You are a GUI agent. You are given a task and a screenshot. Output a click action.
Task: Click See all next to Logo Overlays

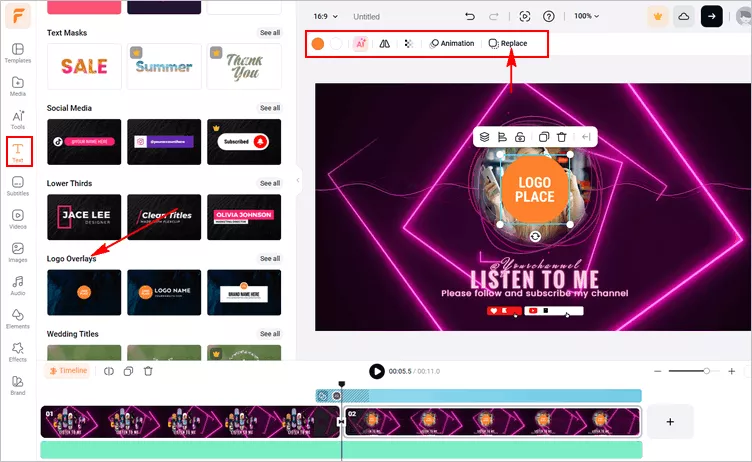[270, 259]
